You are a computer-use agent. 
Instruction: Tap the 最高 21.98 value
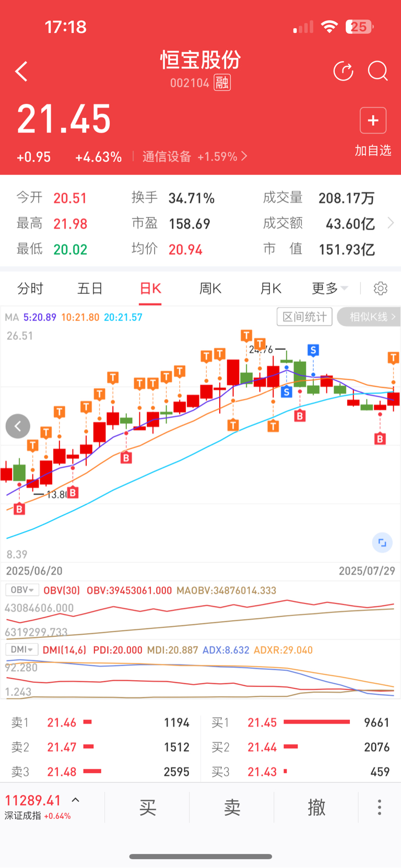(x=70, y=224)
